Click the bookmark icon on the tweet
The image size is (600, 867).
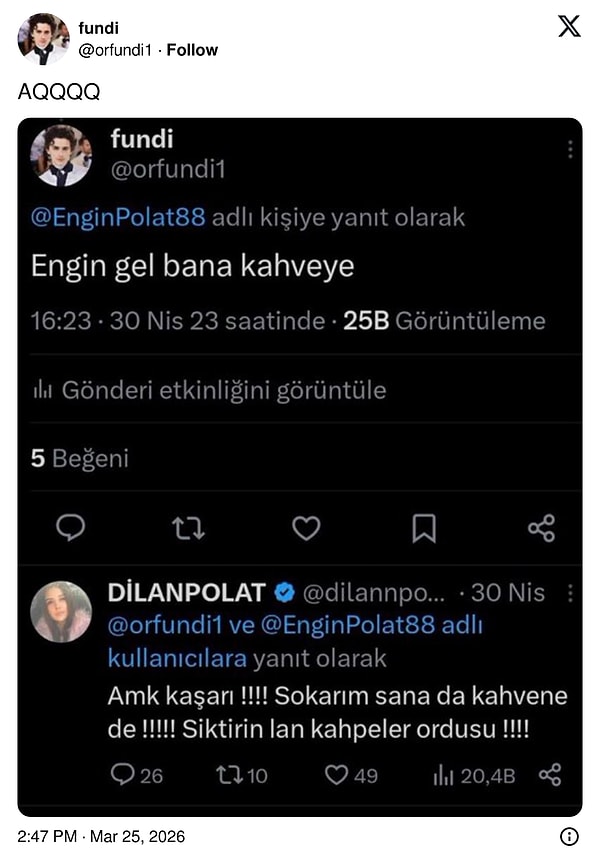tap(423, 528)
